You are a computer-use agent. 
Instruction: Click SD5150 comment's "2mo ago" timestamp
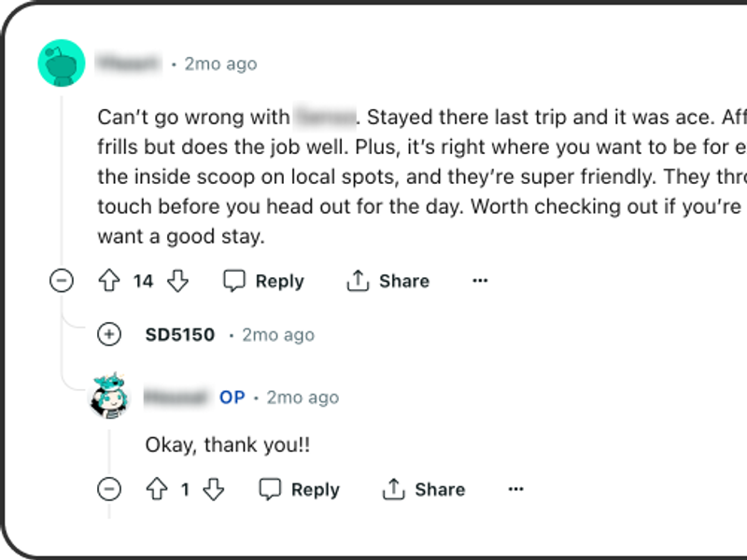278,334
